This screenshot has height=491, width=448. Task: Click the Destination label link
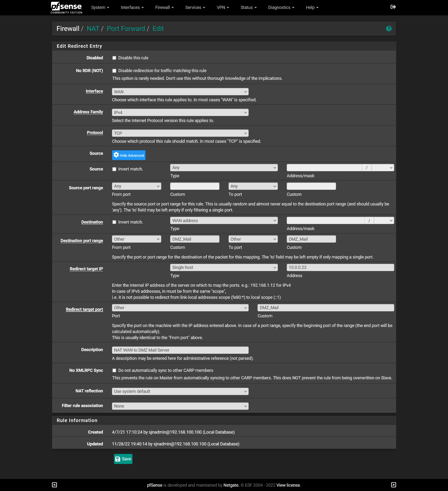tap(92, 222)
